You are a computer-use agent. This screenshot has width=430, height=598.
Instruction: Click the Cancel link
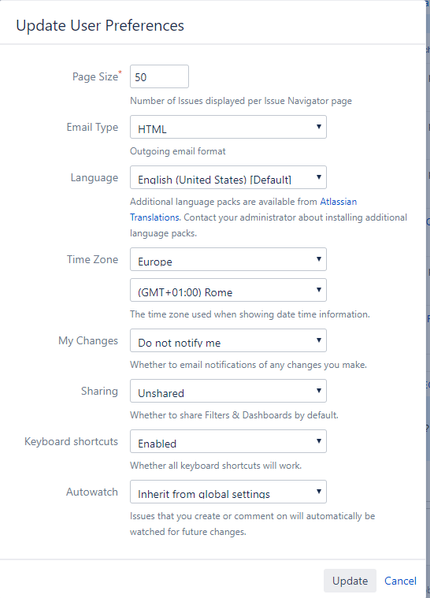click(x=400, y=581)
